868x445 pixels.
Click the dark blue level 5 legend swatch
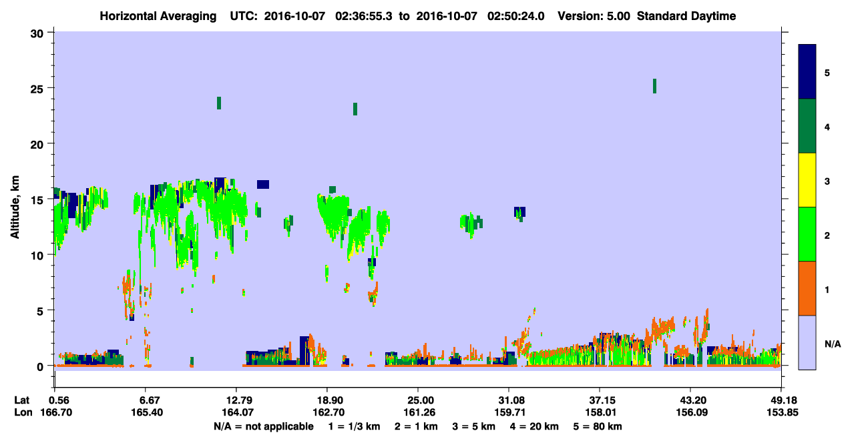(x=807, y=72)
